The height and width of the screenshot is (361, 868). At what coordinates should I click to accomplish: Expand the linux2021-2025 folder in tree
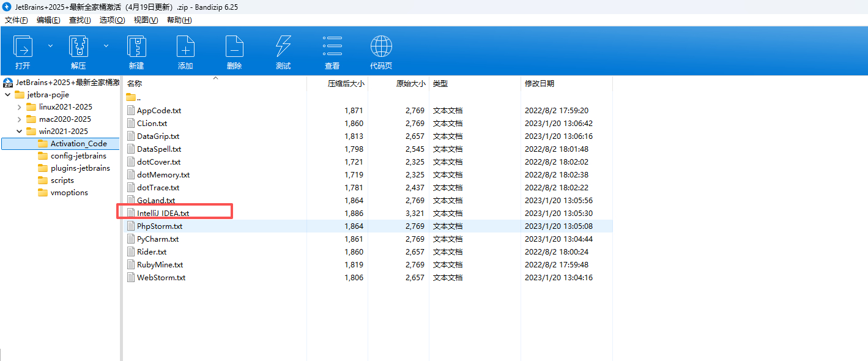19,107
